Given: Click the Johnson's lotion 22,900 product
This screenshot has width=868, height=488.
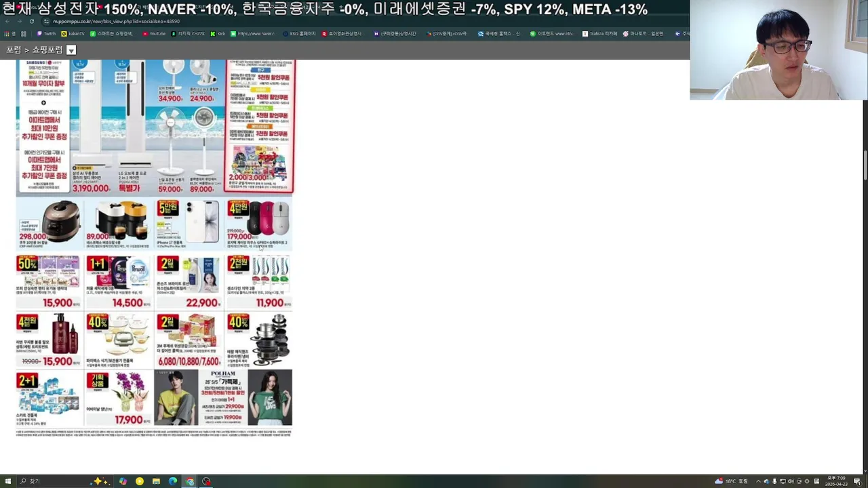Looking at the screenshot, I should pos(189,282).
